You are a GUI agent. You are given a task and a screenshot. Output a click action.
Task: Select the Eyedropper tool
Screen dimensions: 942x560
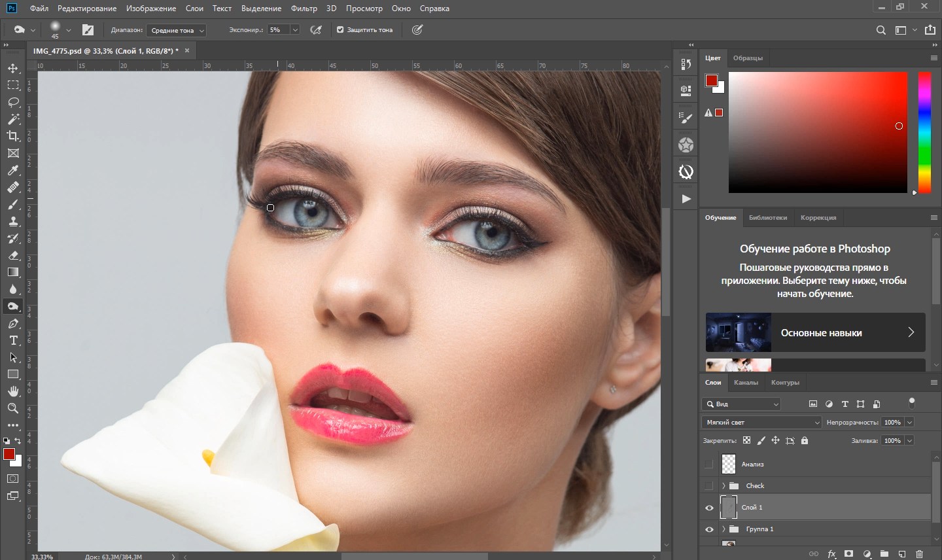(13, 171)
